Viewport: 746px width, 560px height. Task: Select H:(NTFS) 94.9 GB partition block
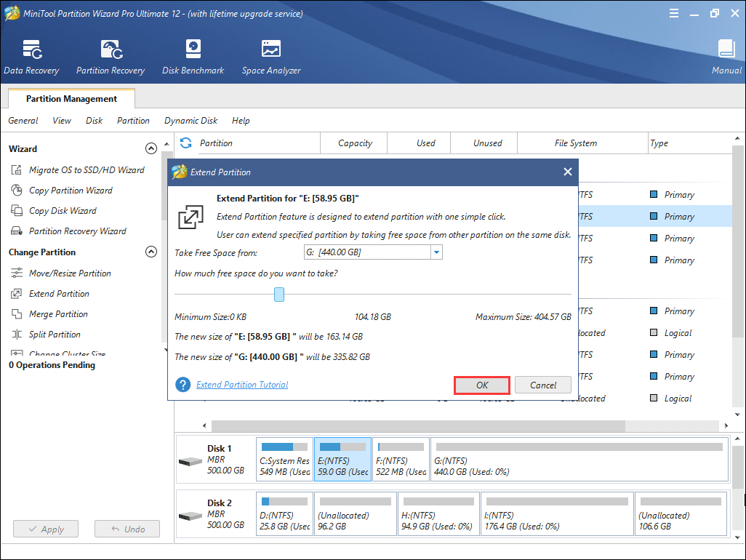point(438,514)
